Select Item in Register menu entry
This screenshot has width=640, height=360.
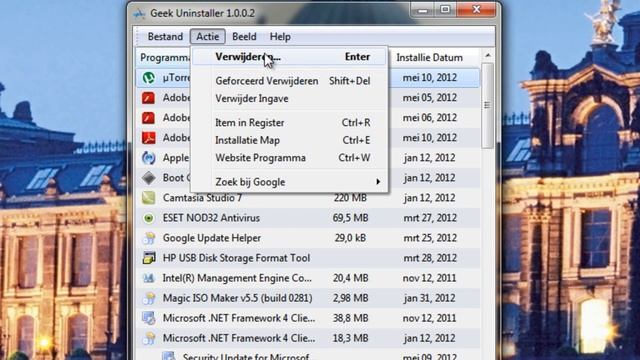click(289, 122)
